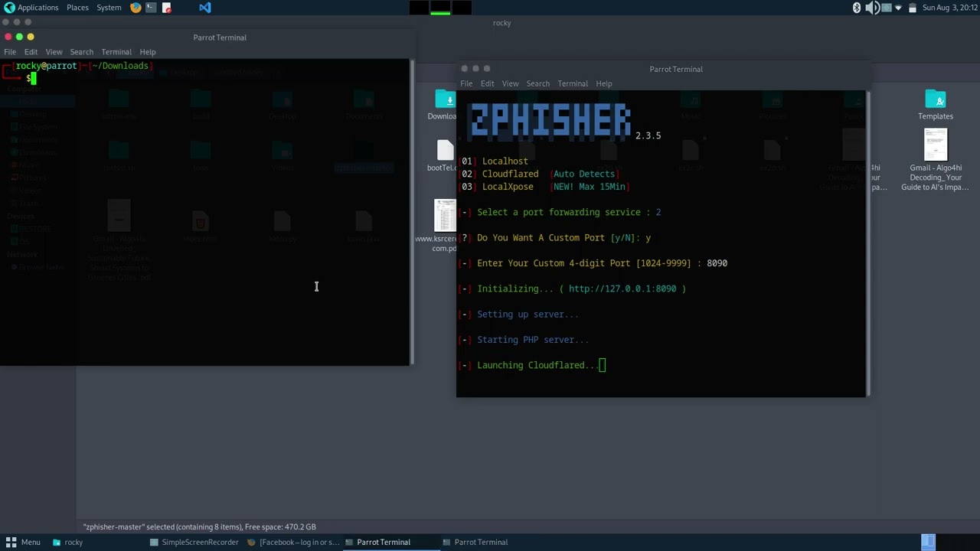Open the Bluetooth tray icon
Viewport: 980px width, 551px height.
tap(857, 8)
